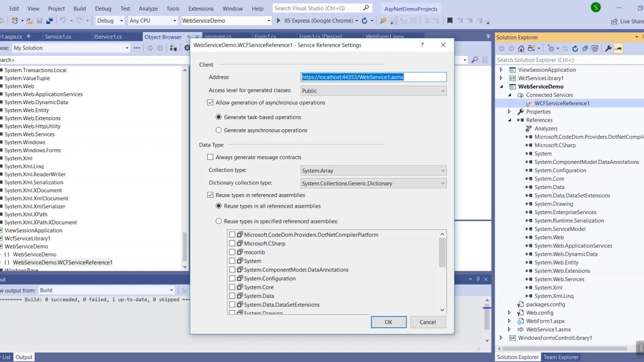Select Generate asynchronous operations radio button
This screenshot has height=362, width=644.
tap(218, 130)
